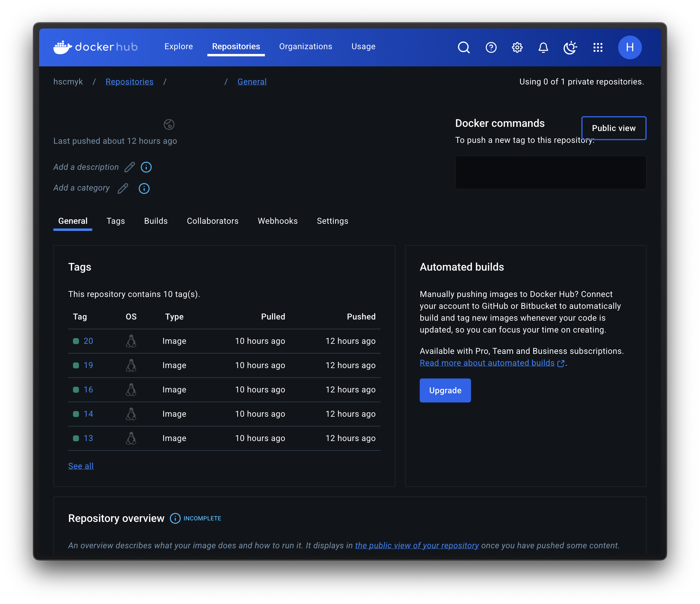Switch to the Builds tab
700x604 pixels.
(x=156, y=221)
